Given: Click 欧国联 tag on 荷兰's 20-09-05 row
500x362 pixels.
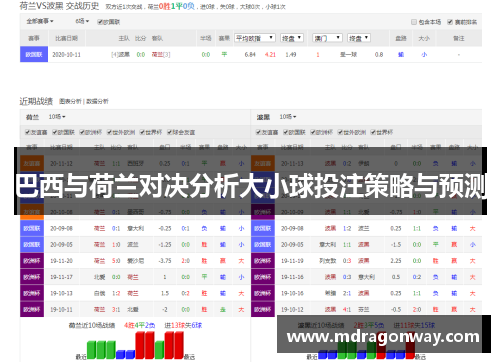Looking at the screenshot, I should (32, 245).
